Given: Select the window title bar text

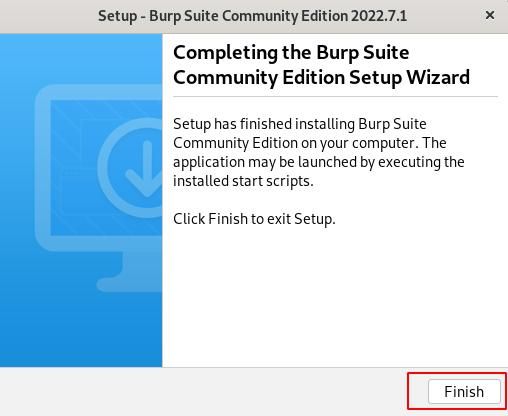Looking at the screenshot, I should (252, 16).
